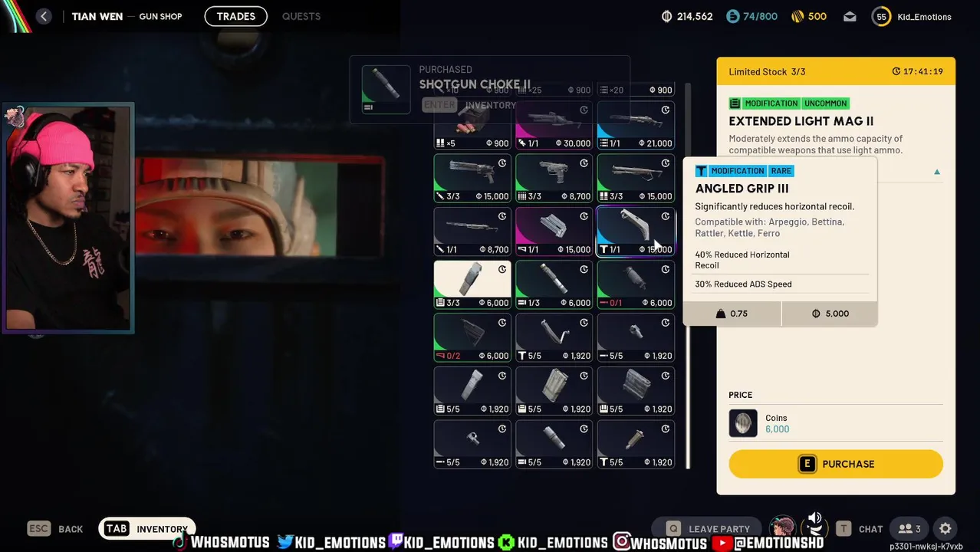980x552 pixels.
Task: Click clock icon on the 0/1 6,000 card
Action: [666, 269]
